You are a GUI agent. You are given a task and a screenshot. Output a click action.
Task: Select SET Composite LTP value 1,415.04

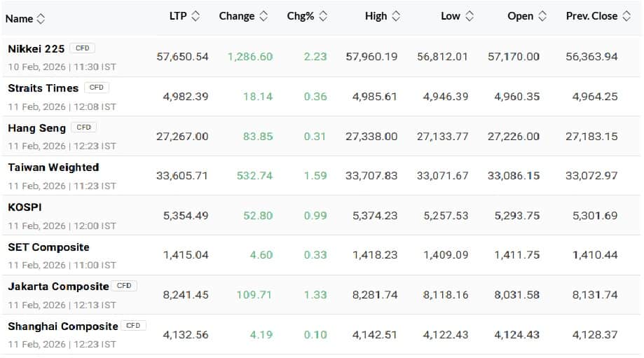(x=186, y=255)
